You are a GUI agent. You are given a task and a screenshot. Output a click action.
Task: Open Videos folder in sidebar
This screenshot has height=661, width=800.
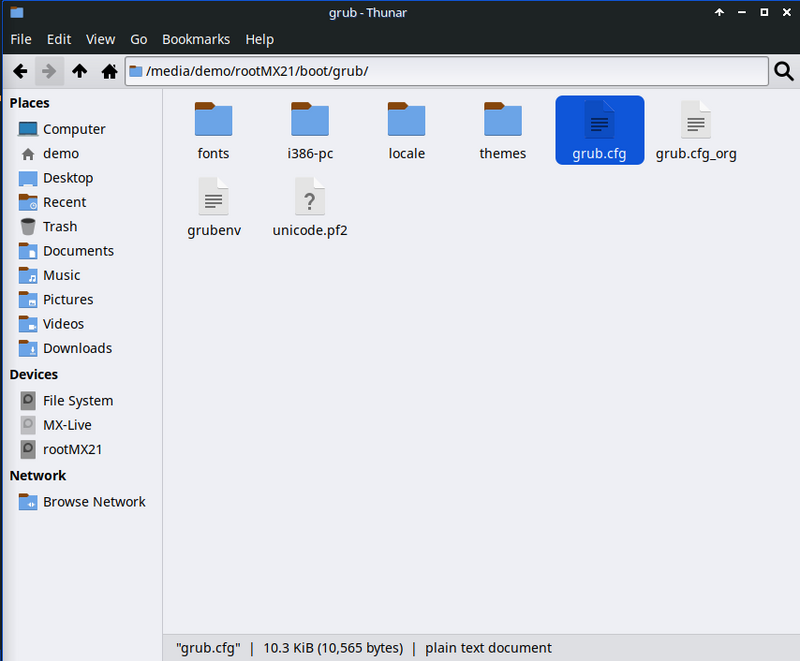pos(51,324)
